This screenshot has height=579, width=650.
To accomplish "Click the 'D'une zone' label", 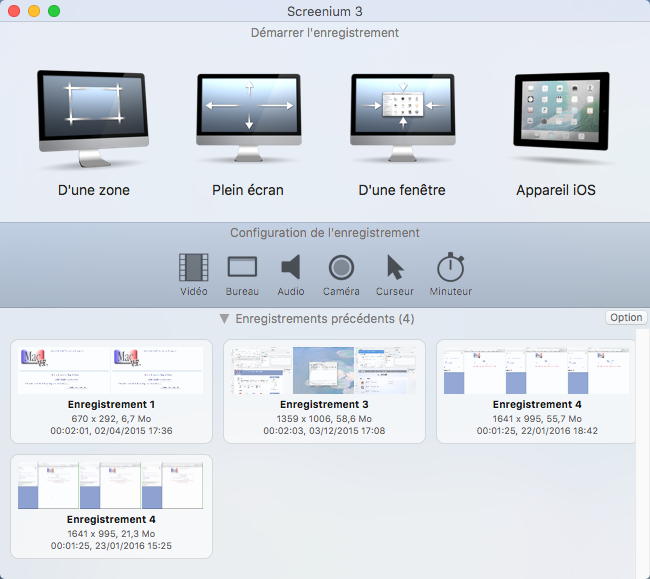I will click(x=94, y=190).
